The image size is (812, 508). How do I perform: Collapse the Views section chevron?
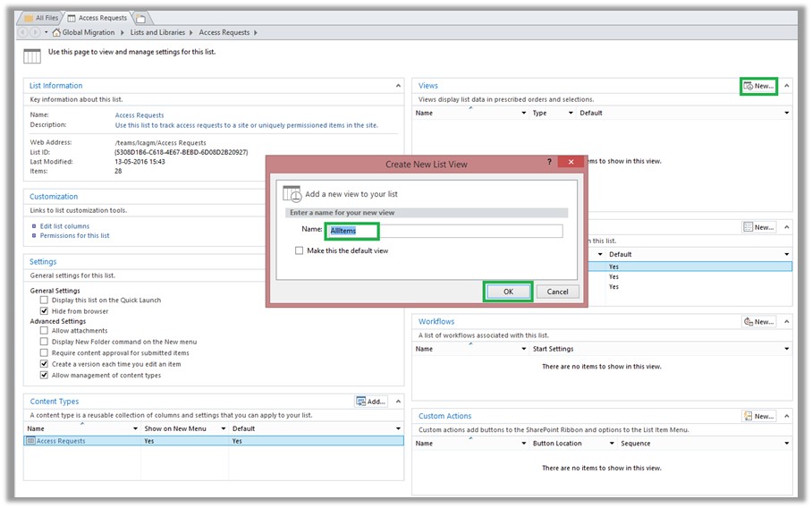pos(787,86)
